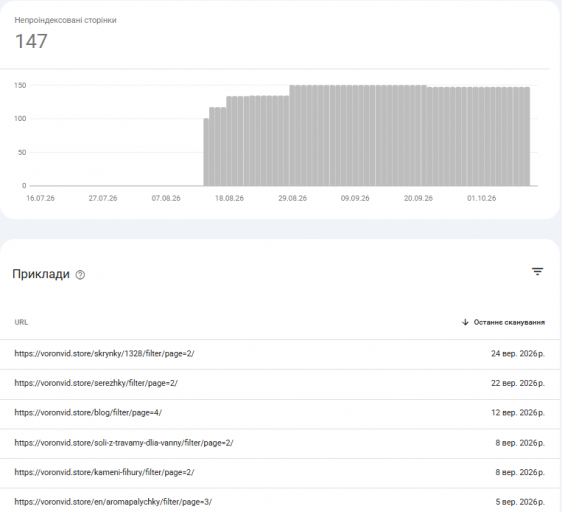Click the 29.08.26 chart axis label
The height and width of the screenshot is (512, 562).
click(292, 198)
